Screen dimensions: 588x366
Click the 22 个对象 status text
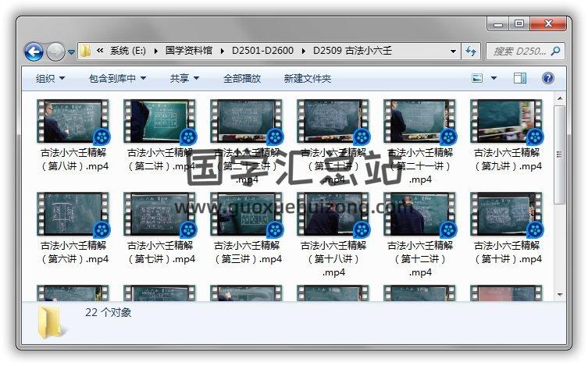tap(108, 312)
